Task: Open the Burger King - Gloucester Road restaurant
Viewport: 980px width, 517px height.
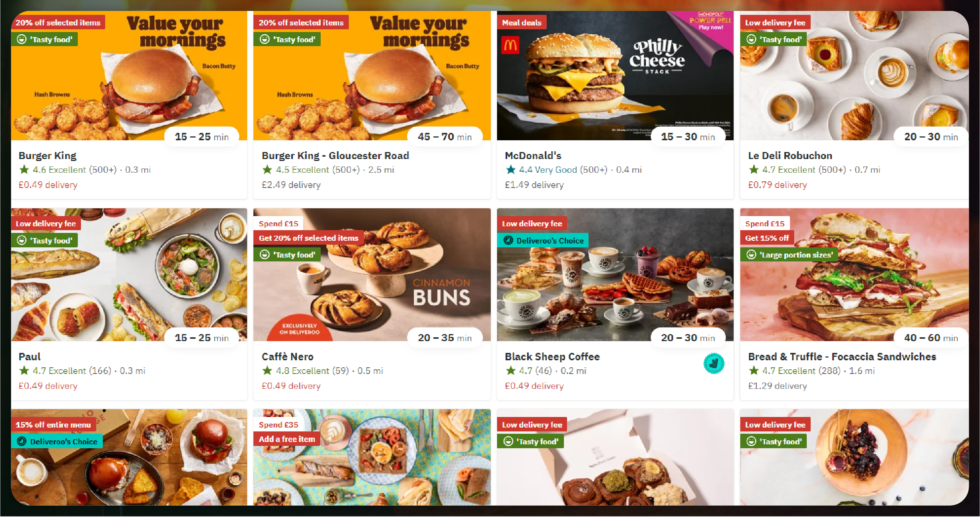Action: tap(335, 156)
